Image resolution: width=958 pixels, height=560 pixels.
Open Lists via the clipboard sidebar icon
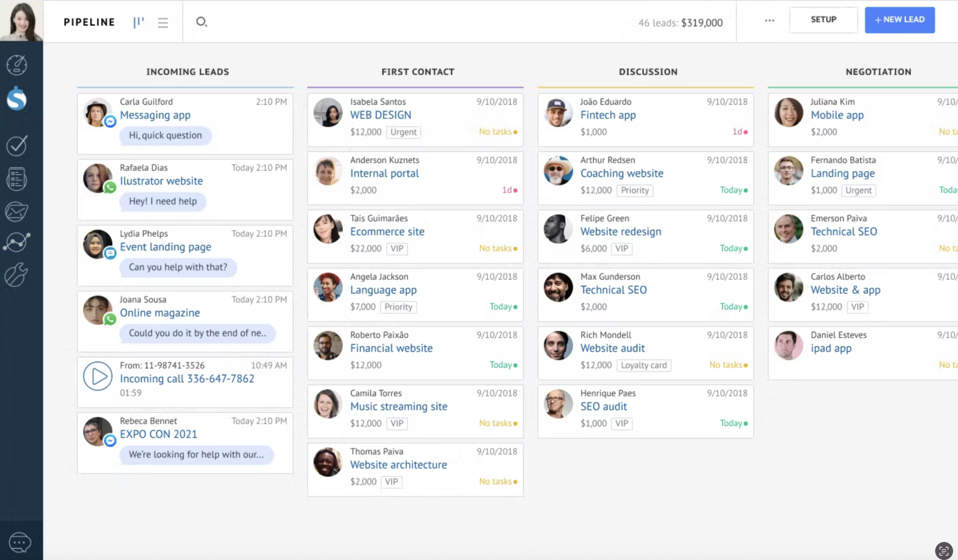coord(16,178)
